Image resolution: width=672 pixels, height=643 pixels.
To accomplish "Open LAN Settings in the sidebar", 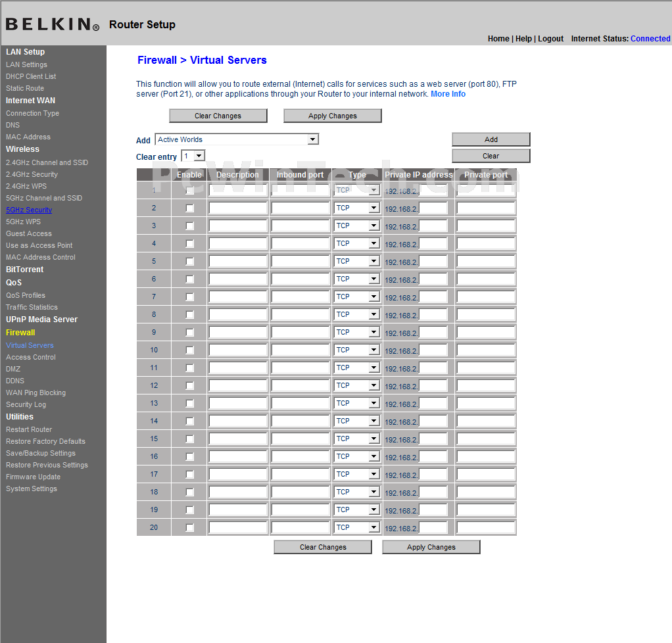I will pyautogui.click(x=26, y=64).
